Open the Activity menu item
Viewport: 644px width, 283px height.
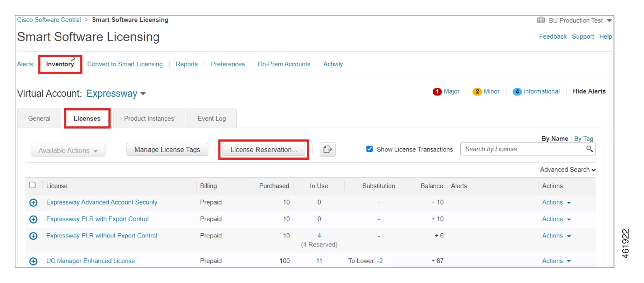[x=333, y=64]
